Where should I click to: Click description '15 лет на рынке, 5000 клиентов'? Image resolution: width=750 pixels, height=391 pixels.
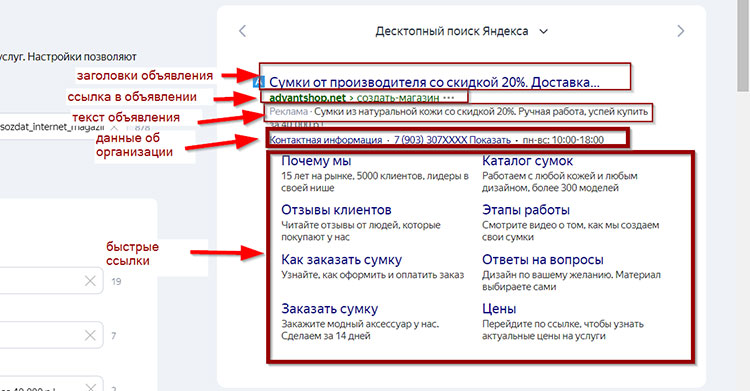375,182
